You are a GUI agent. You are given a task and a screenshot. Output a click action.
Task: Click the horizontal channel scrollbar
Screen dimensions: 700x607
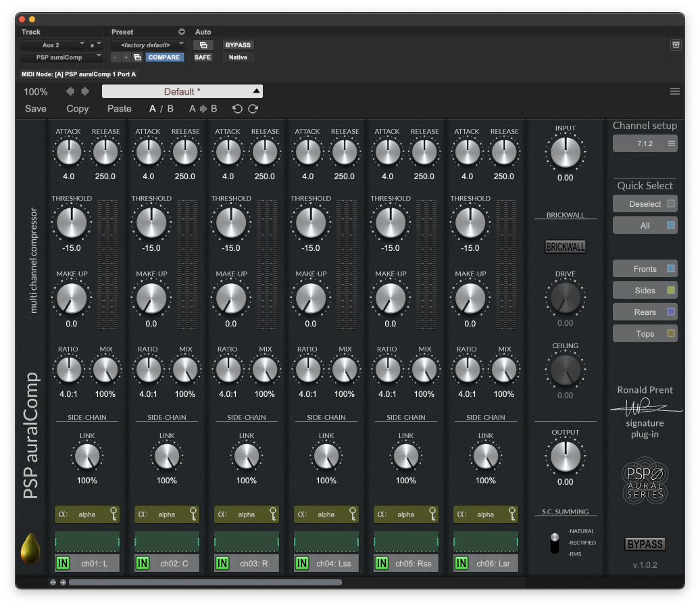point(205,583)
